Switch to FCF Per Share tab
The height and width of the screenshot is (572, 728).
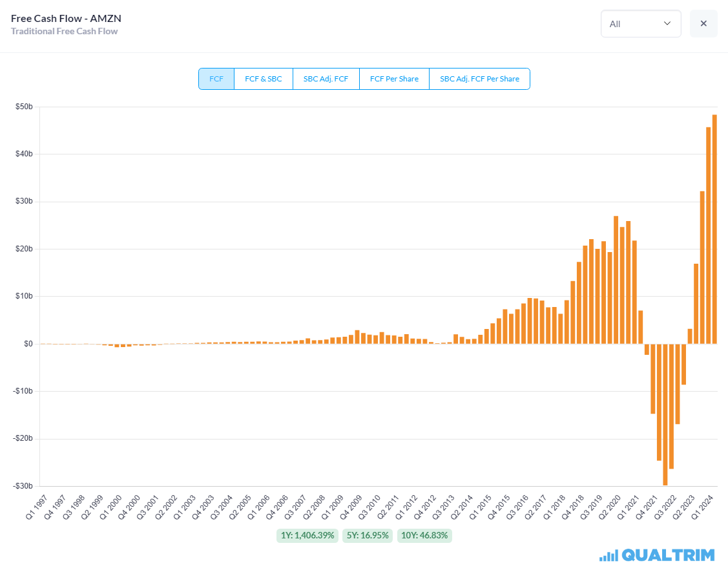(x=394, y=79)
